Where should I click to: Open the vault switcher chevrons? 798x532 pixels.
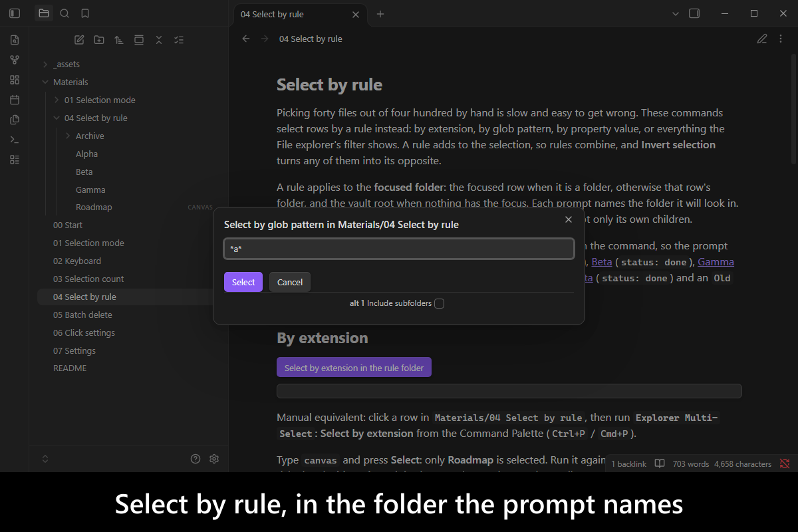(x=45, y=459)
